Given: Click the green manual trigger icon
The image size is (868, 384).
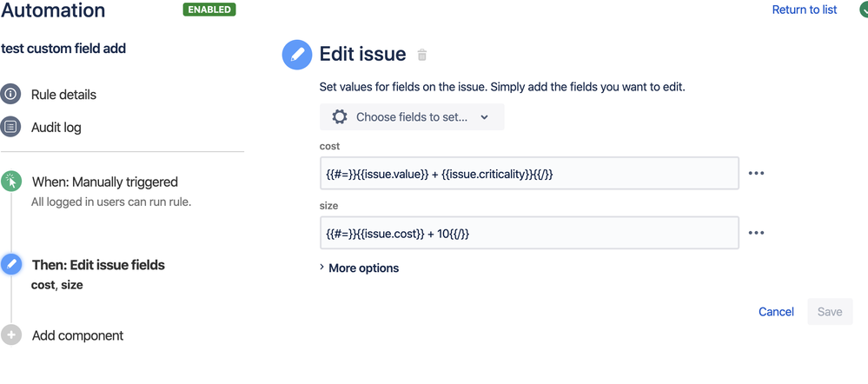Looking at the screenshot, I should click(11, 182).
